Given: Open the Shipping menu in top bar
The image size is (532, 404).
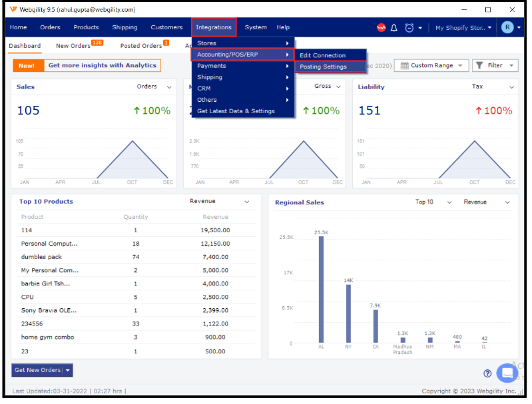Looking at the screenshot, I should pyautogui.click(x=125, y=27).
